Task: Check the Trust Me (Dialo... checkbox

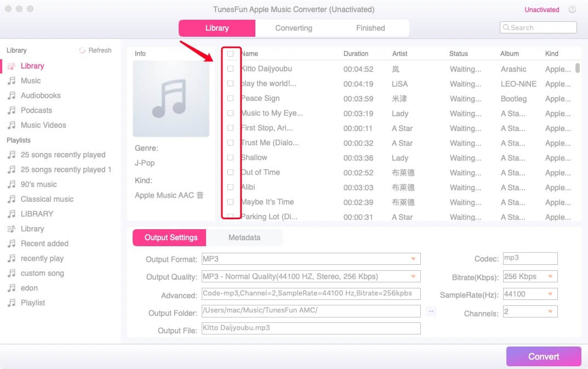Action: [230, 143]
